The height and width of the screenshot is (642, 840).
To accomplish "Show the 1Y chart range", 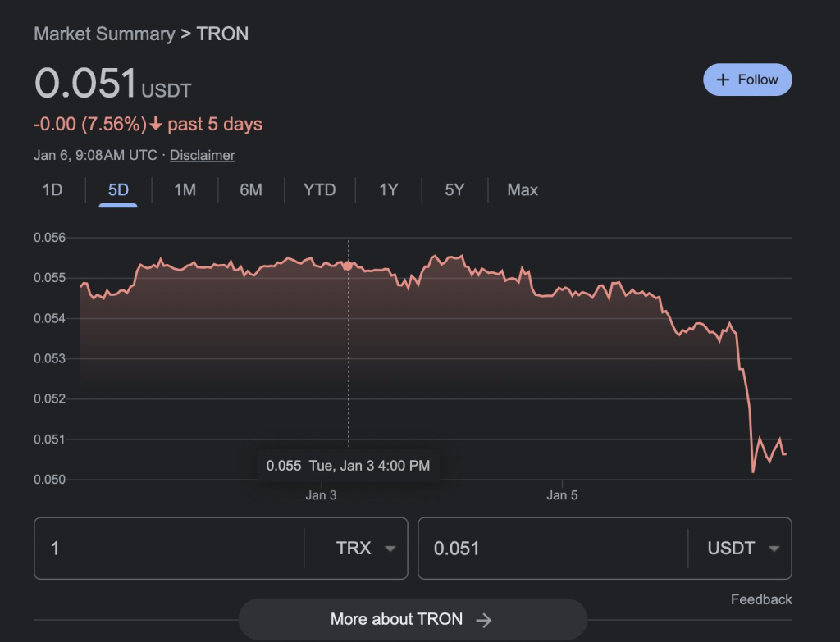I will coord(388,190).
